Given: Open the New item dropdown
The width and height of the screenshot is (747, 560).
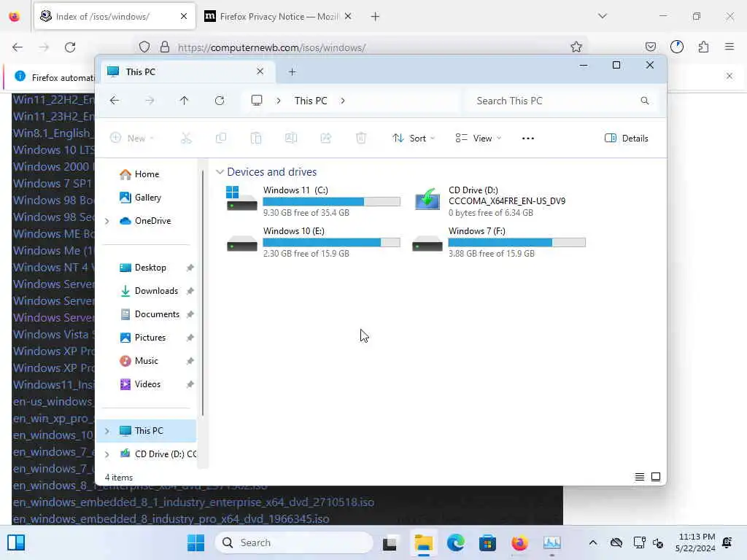Looking at the screenshot, I should [x=132, y=138].
